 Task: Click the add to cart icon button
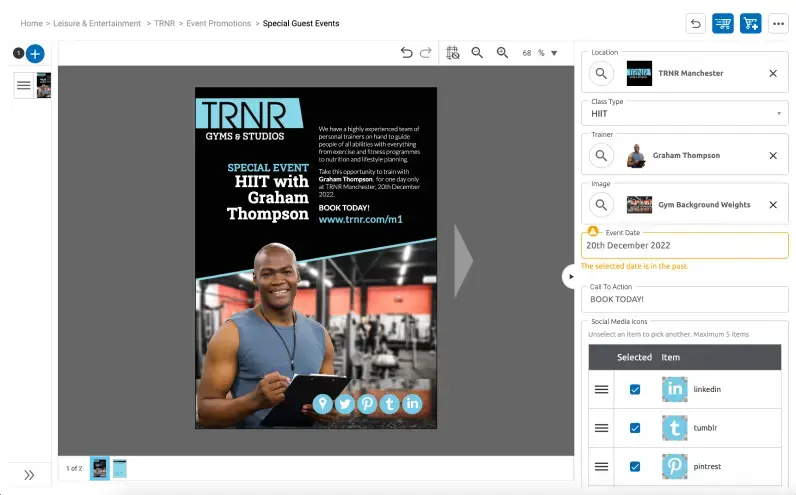pos(750,23)
